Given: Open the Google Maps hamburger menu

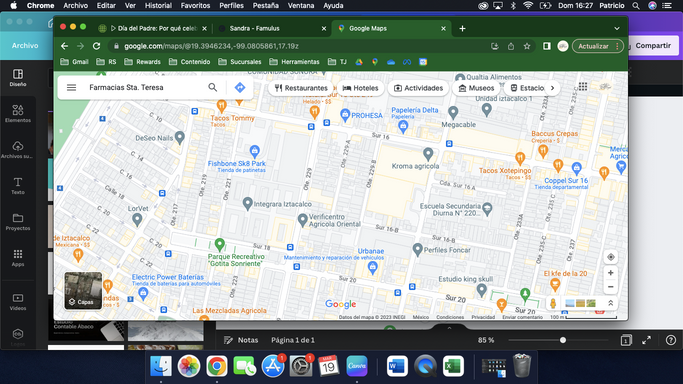Looking at the screenshot, I should pyautogui.click(x=71, y=88).
